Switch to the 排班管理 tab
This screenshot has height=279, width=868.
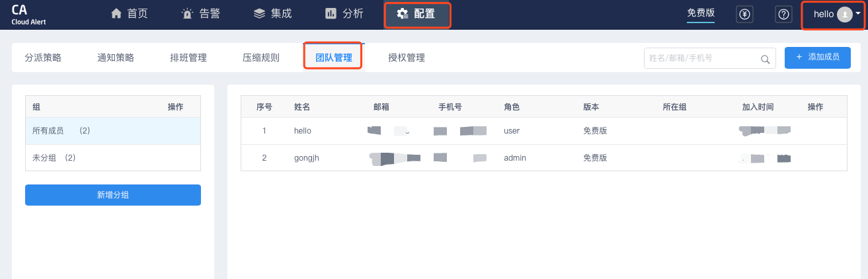(x=188, y=58)
